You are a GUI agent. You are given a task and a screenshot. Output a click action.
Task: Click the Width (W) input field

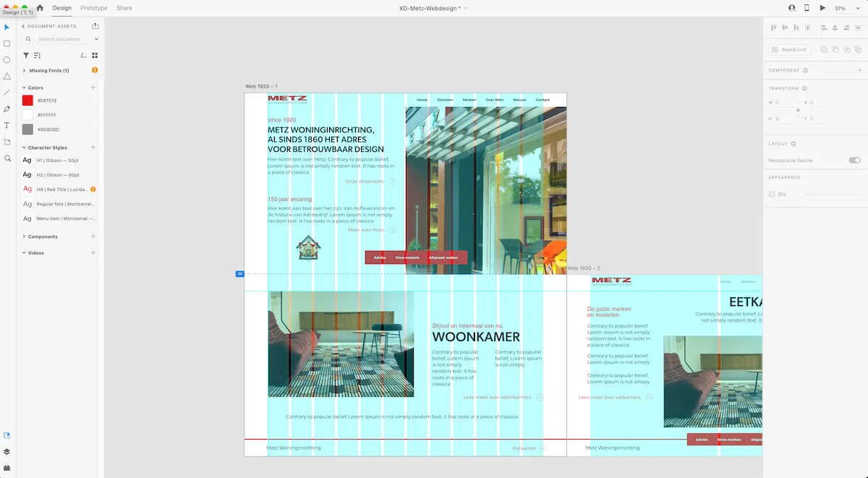coord(785,103)
